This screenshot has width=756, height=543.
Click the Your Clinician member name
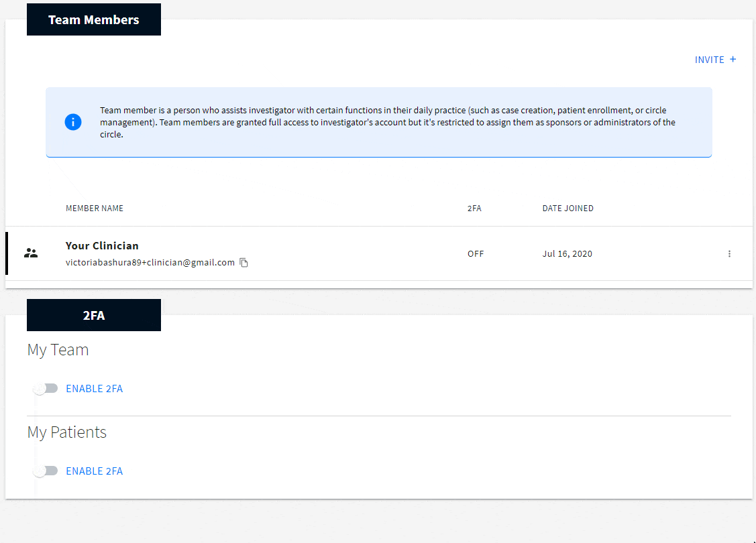click(x=102, y=246)
